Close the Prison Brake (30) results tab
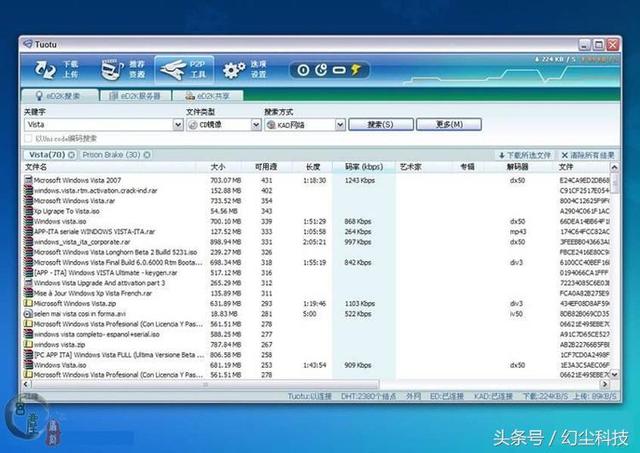640x453 pixels. 147,155
